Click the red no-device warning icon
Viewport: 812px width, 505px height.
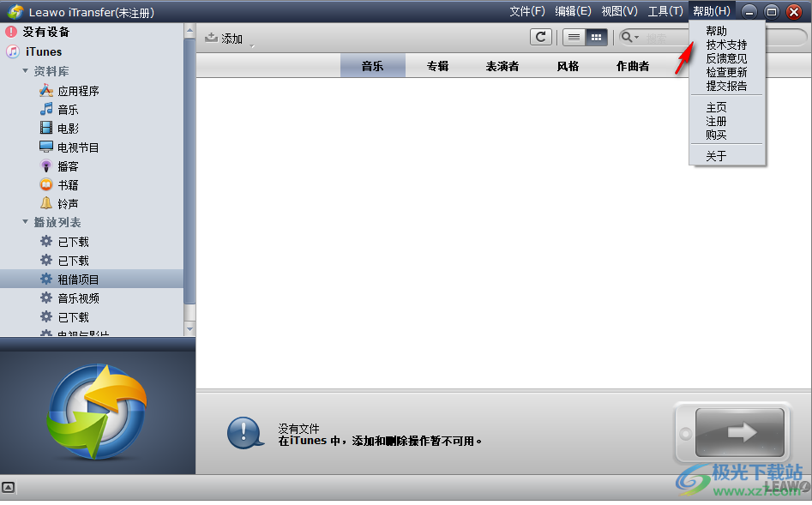coord(11,32)
